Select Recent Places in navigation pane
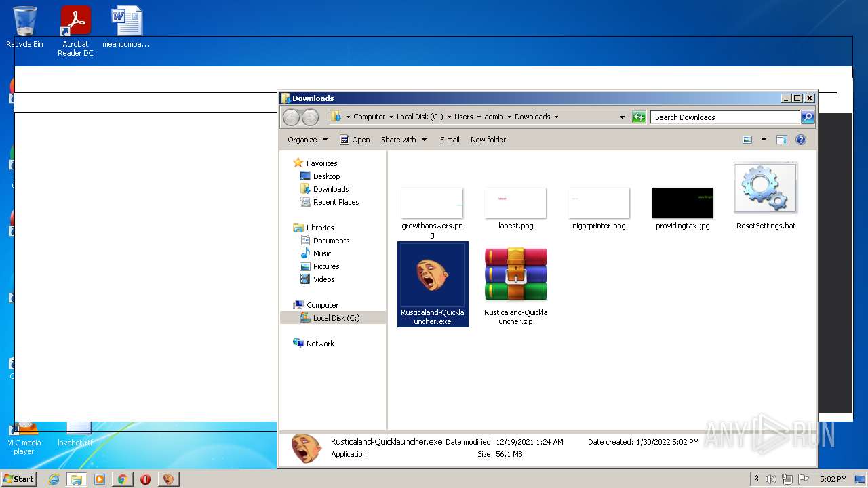868x488 pixels. point(336,202)
